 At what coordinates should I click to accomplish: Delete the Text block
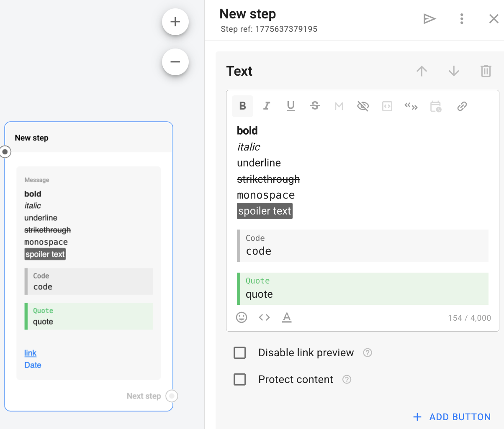[x=486, y=71]
